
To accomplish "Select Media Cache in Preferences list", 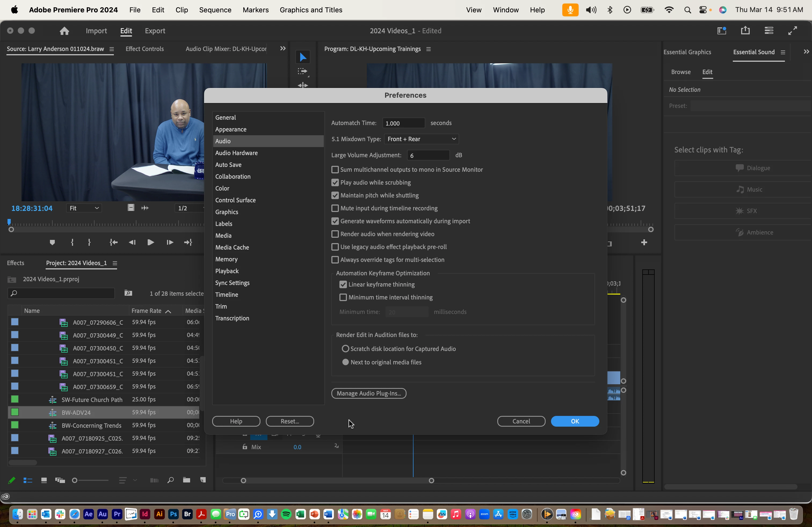I will pyautogui.click(x=232, y=247).
